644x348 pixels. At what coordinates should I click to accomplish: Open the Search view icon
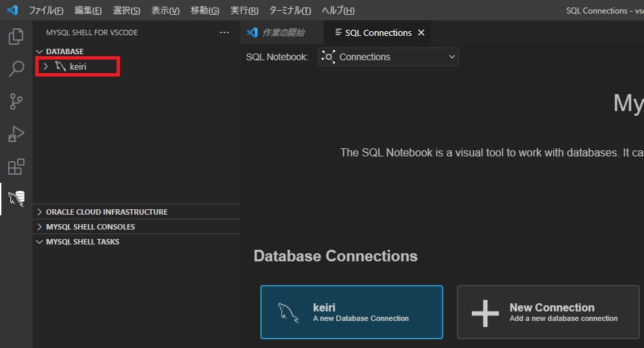click(16, 69)
